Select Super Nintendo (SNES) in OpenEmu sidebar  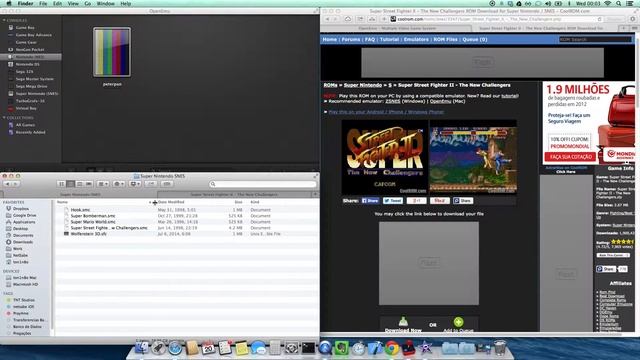point(37,94)
